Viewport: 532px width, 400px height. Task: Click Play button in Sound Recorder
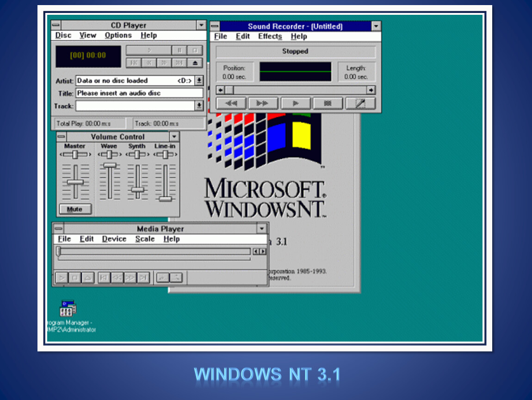(x=296, y=103)
